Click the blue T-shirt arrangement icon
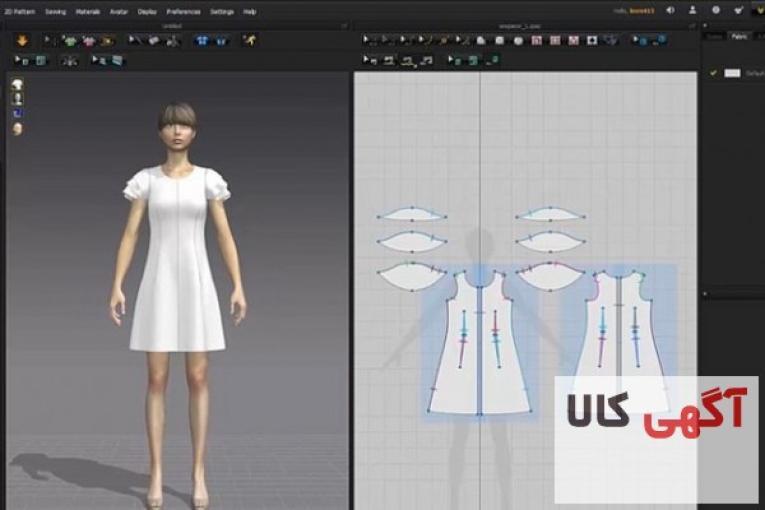The height and width of the screenshot is (510, 765). [202, 41]
